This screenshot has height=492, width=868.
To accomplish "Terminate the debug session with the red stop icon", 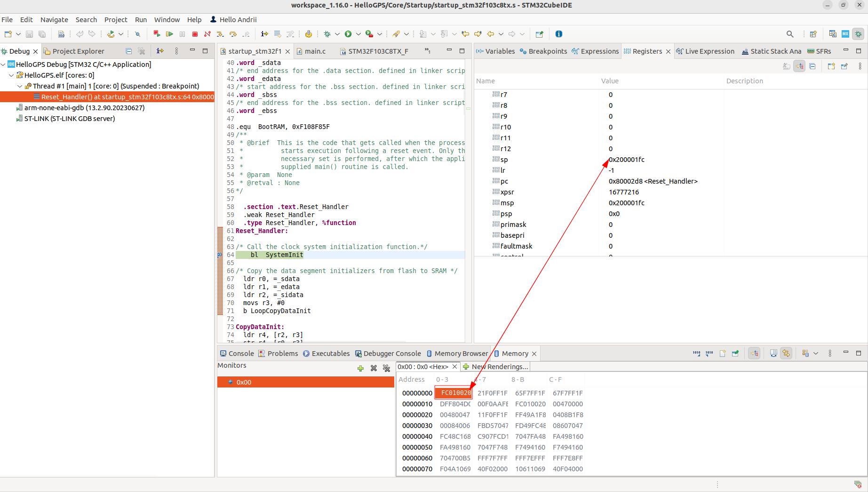I will click(x=195, y=34).
